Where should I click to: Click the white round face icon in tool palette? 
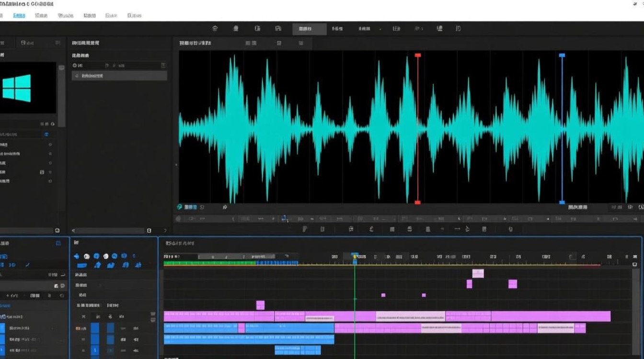click(87, 256)
